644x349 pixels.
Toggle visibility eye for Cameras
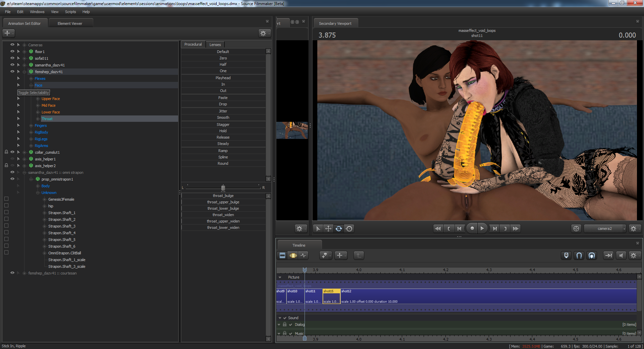coord(12,45)
